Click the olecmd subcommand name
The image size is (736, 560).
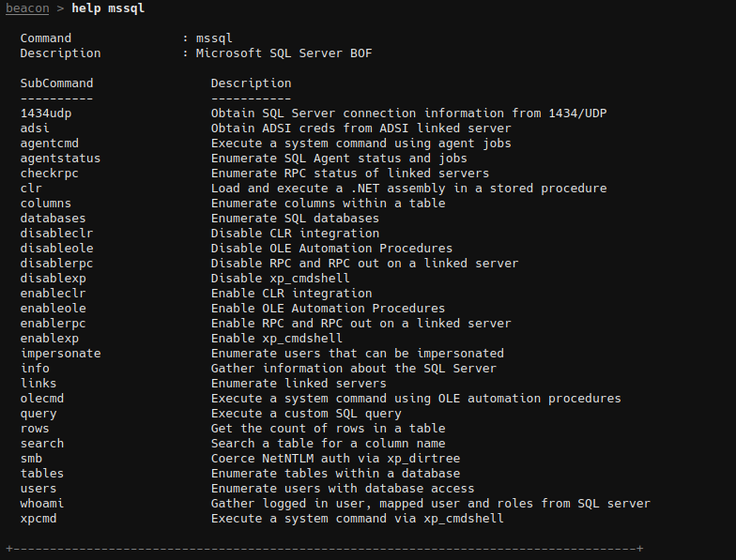click(42, 399)
